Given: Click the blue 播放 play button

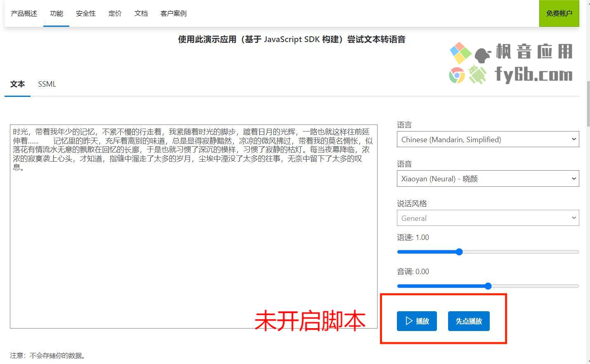Looking at the screenshot, I should click(x=417, y=321).
